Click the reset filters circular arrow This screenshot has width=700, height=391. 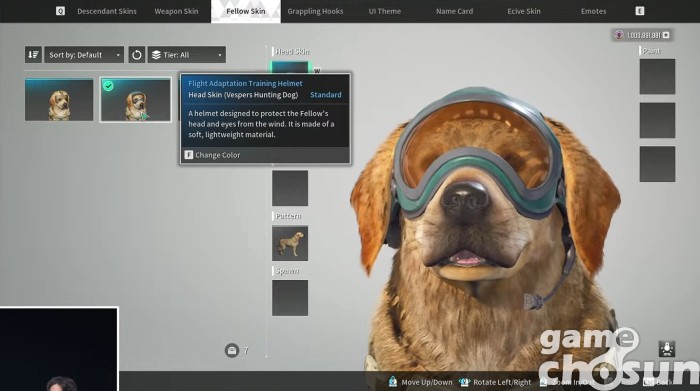(x=137, y=54)
